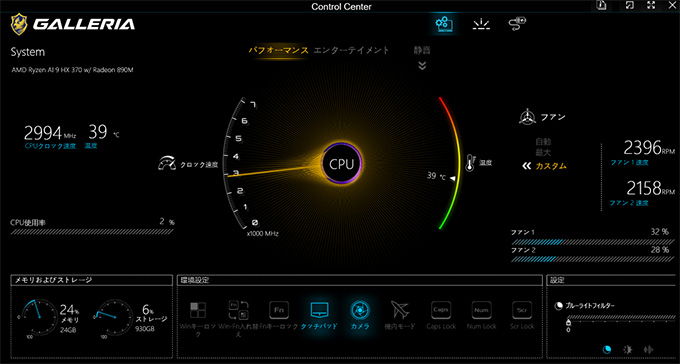Select the sound wave icon in settings
This screenshot has height=364, width=680.
pos(649,349)
